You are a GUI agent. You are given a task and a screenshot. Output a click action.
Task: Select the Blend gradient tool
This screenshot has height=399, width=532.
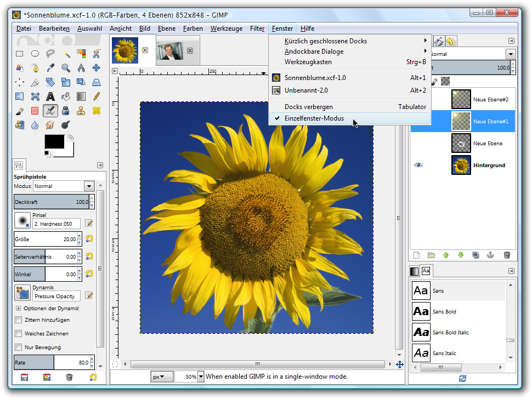tap(81, 96)
